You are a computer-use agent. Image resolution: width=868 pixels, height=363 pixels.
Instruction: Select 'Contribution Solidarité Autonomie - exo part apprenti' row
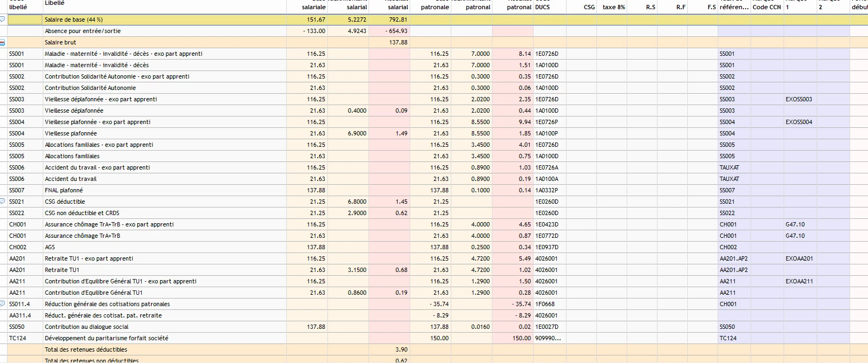coord(117,76)
